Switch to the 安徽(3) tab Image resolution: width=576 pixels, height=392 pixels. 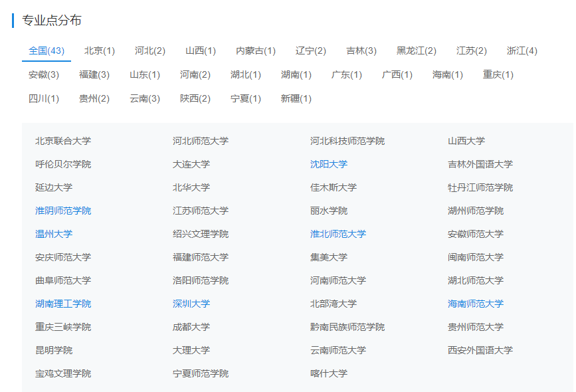(44, 74)
